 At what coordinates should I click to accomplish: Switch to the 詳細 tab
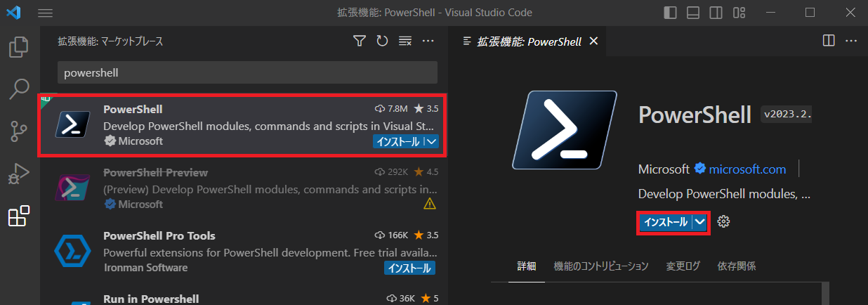[x=526, y=266]
